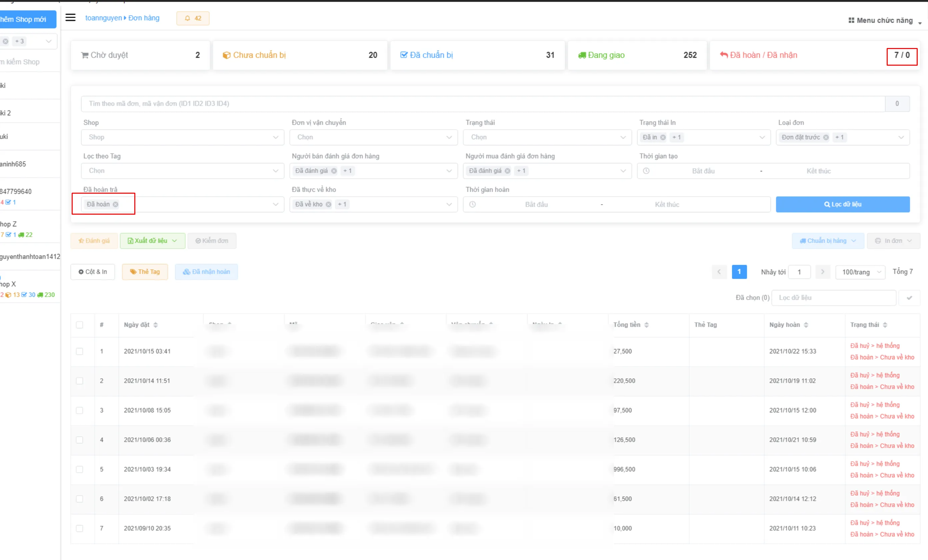The width and height of the screenshot is (928, 560).
Task: Remove the 'Đã về kho' tag chip
Action: pyautogui.click(x=328, y=204)
